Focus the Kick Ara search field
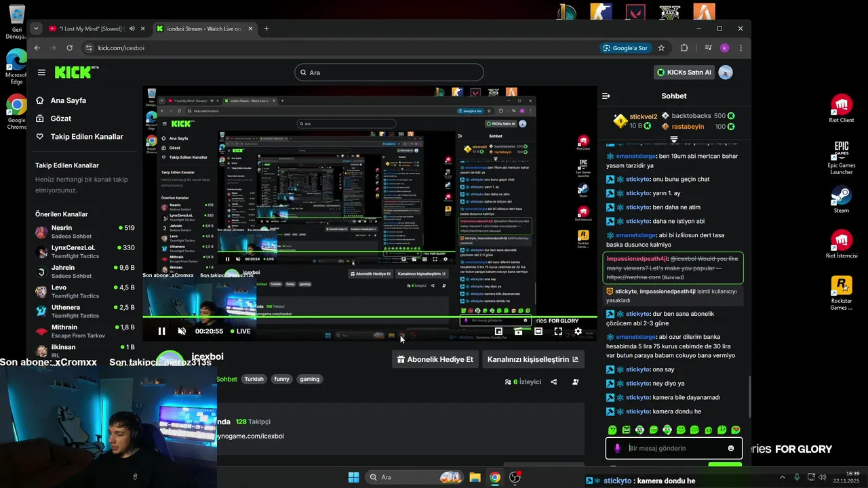The height and width of the screenshot is (488, 868). 389,73
